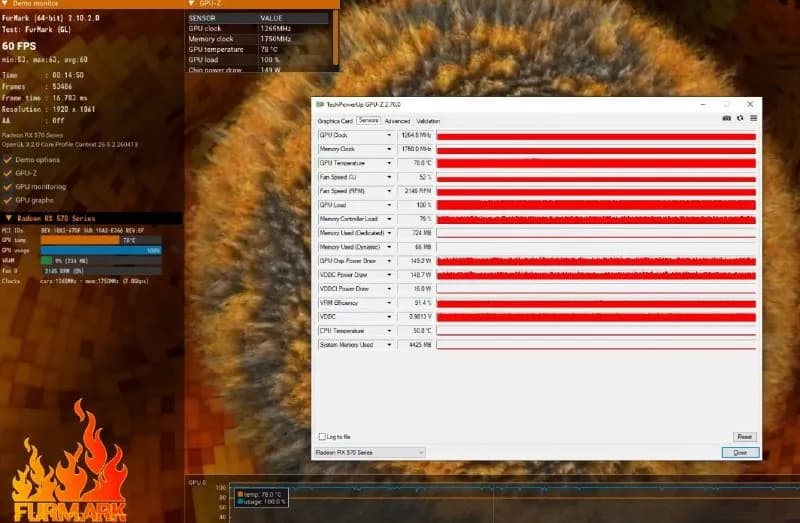Click the Close button in GPU-Z
This screenshot has height=523, width=800.
click(740, 453)
